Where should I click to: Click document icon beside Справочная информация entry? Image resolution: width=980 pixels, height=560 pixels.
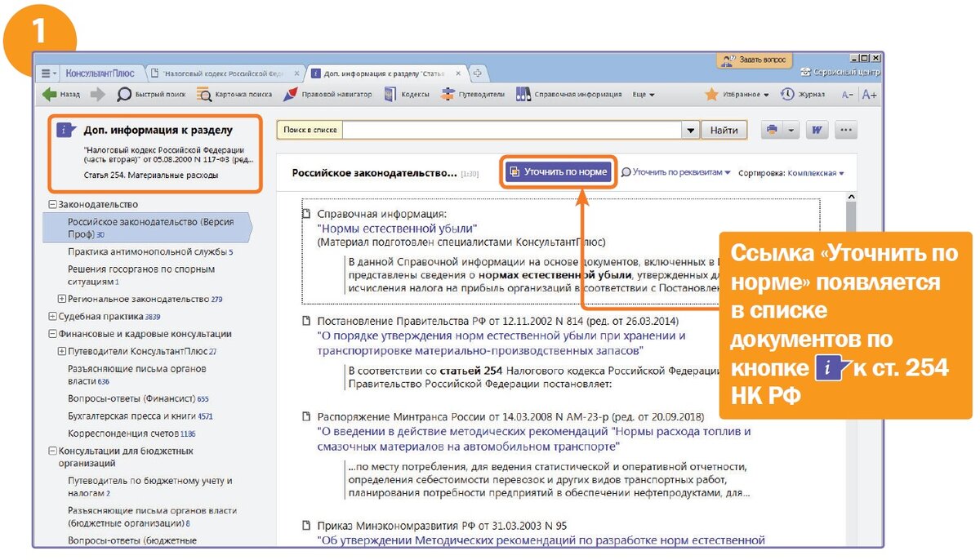(x=307, y=215)
